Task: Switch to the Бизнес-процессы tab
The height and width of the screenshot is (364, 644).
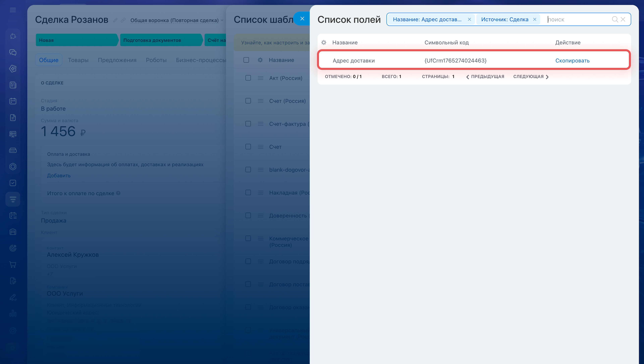Action: point(201,60)
